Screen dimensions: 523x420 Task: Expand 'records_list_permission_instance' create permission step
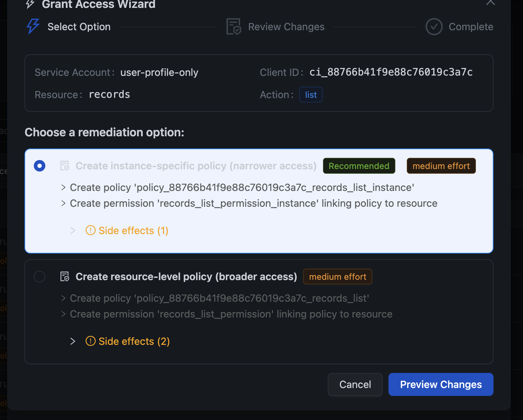(63, 203)
